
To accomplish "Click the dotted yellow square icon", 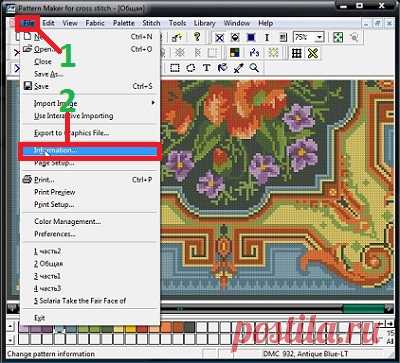I will [273, 53].
